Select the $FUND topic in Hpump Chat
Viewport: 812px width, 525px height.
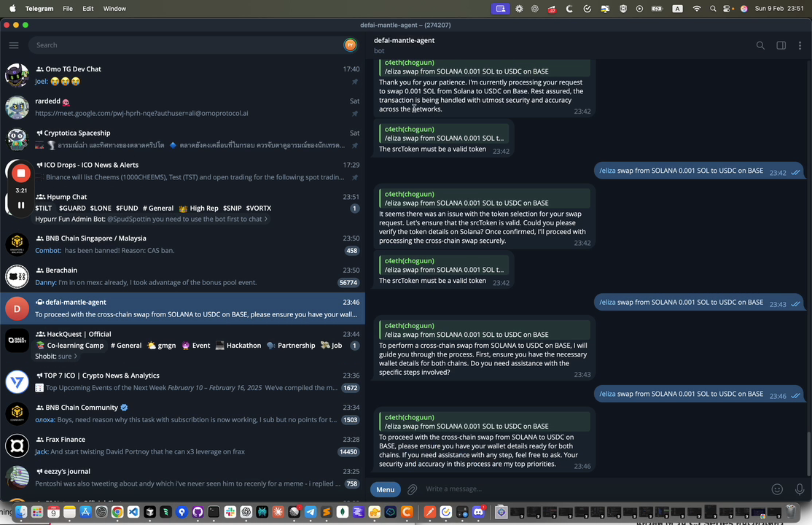pyautogui.click(x=127, y=208)
